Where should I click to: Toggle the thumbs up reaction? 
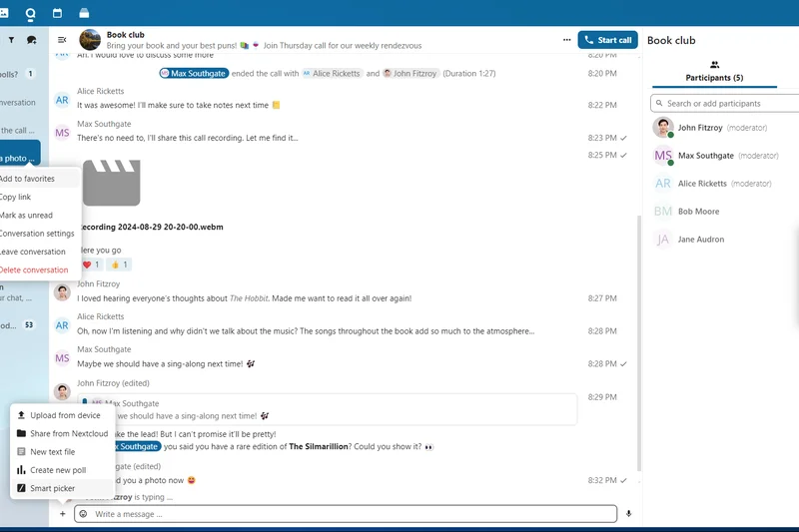(119, 265)
